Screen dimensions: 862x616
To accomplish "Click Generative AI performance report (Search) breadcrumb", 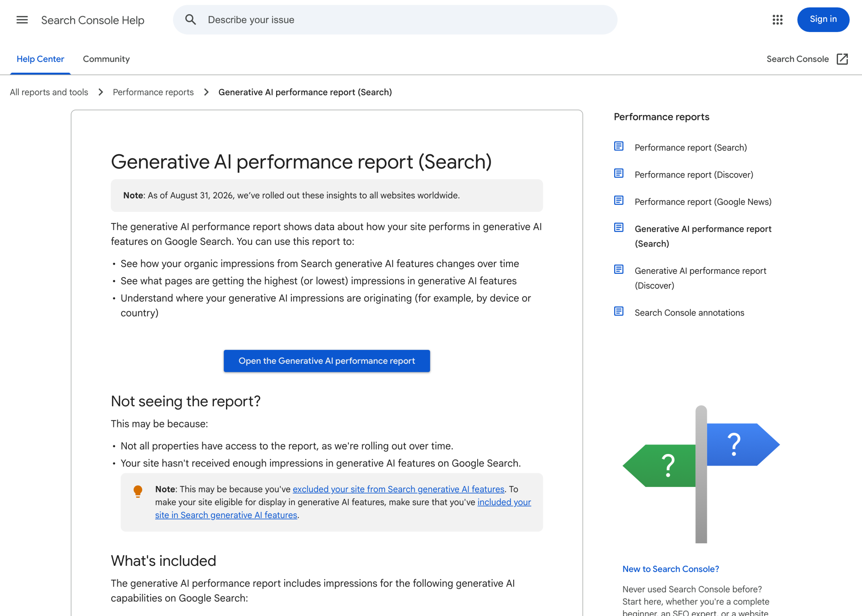I will point(305,92).
